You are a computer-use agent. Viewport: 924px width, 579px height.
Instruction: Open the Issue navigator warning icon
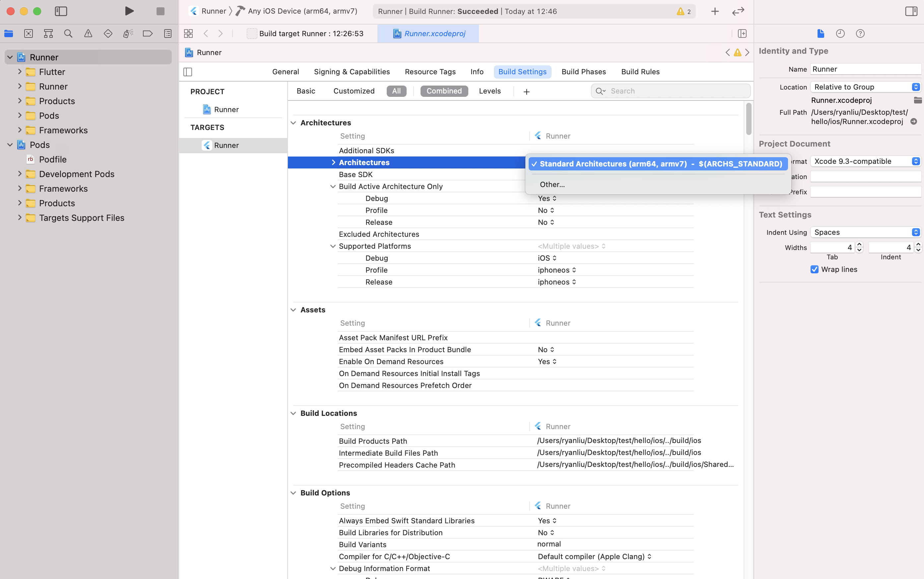88,34
